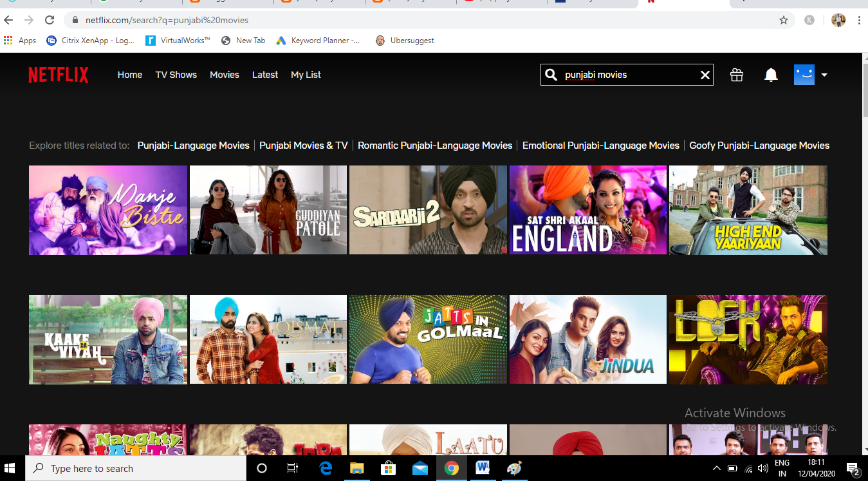Click the Wi-Fi network icon
The height and width of the screenshot is (481, 868).
click(748, 468)
